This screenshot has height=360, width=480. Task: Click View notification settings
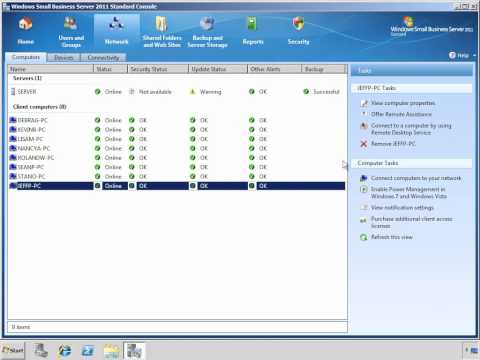(x=402, y=207)
